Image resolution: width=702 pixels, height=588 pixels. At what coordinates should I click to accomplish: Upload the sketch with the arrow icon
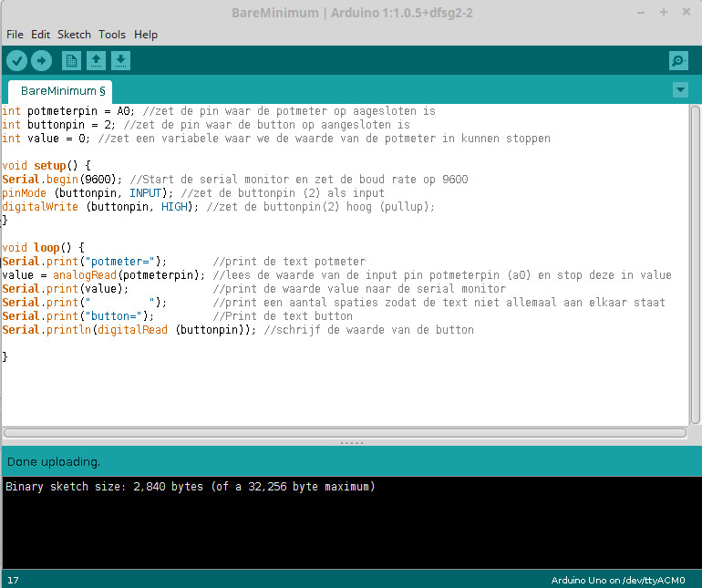42,61
